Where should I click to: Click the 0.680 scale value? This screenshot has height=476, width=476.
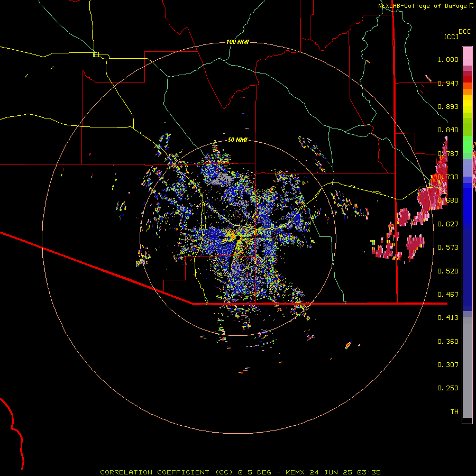tap(448, 200)
